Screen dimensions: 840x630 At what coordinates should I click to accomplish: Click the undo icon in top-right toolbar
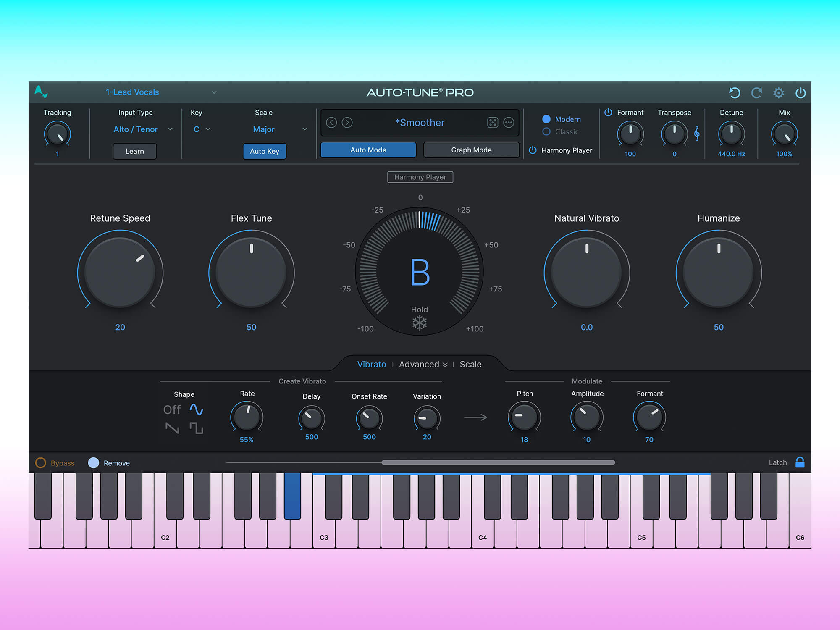(735, 93)
